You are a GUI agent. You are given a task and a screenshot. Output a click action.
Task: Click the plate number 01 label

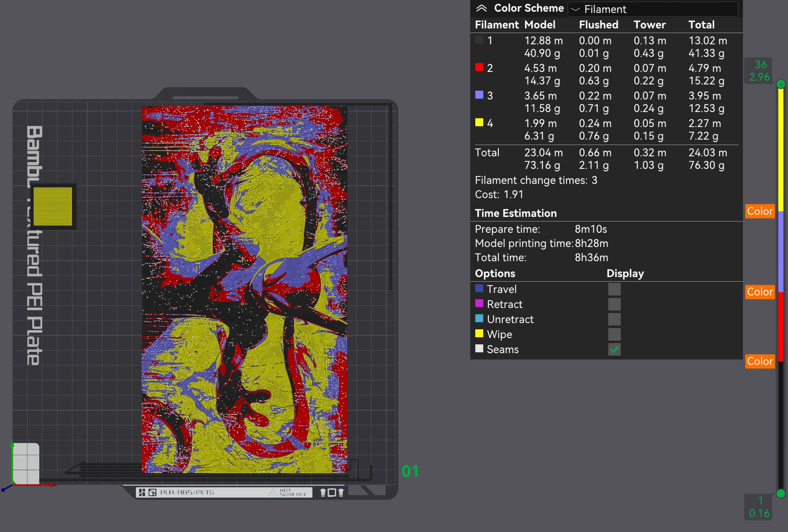click(410, 471)
